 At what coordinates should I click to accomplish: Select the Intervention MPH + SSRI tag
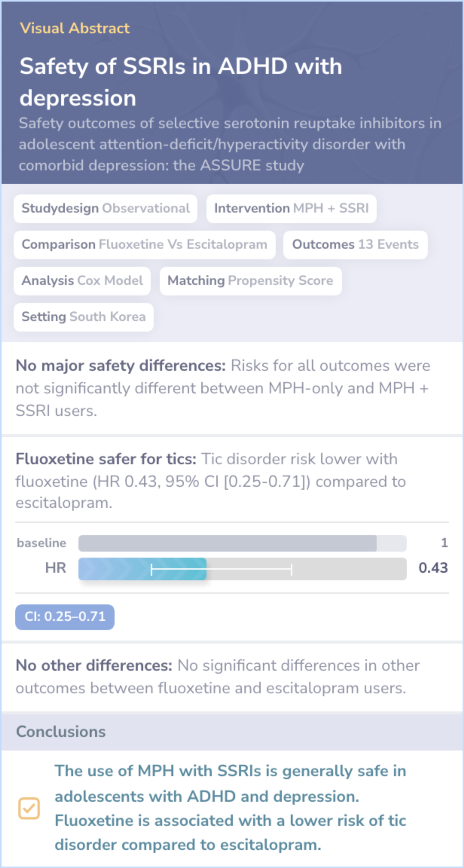coord(291,208)
